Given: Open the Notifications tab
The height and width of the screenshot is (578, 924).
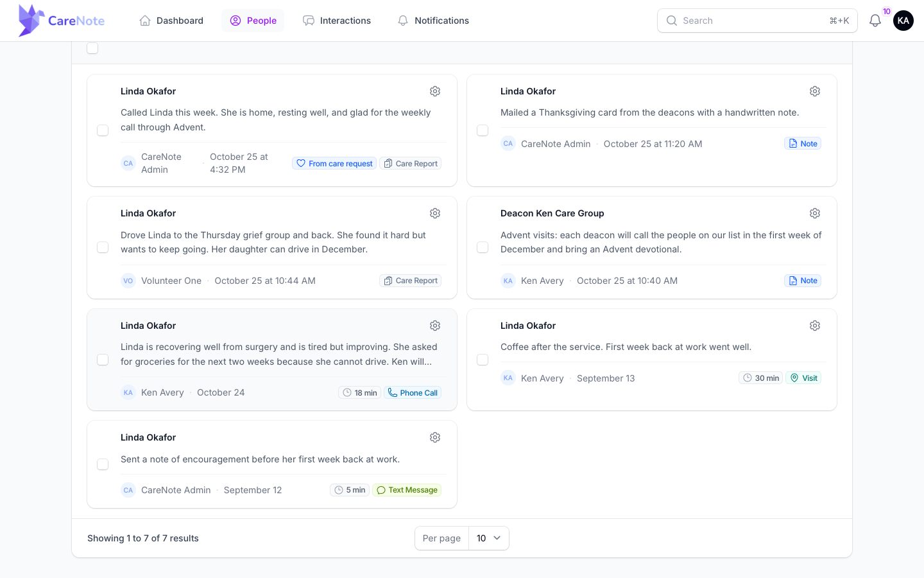Looking at the screenshot, I should click(x=433, y=21).
